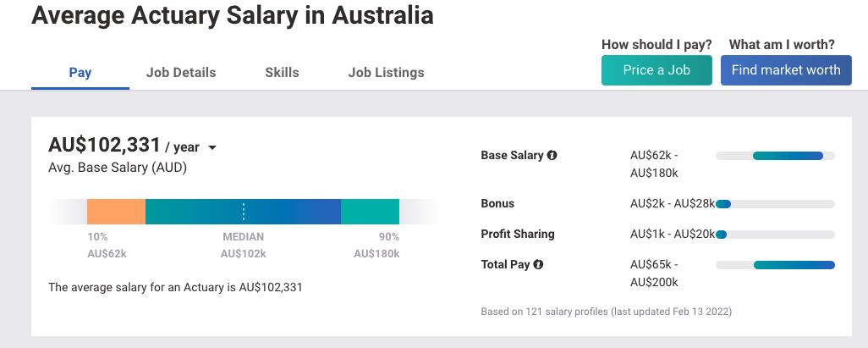Go to the Skills tab

pyautogui.click(x=282, y=73)
